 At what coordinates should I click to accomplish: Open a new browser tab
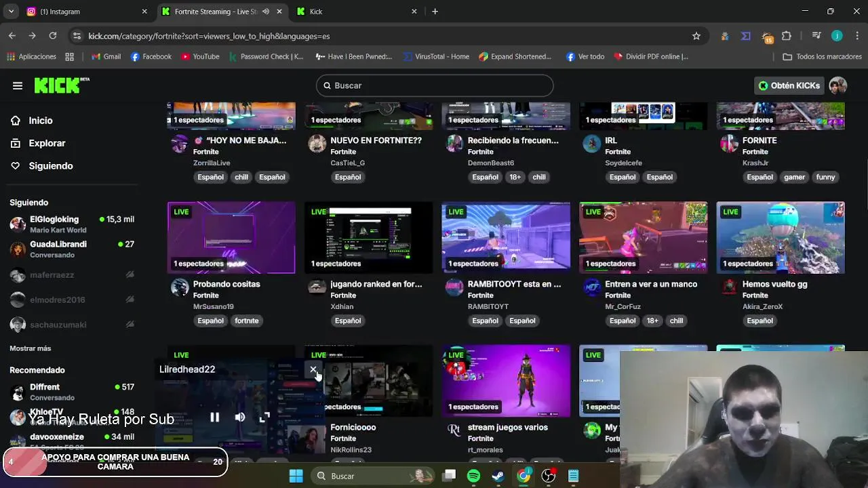435,12
